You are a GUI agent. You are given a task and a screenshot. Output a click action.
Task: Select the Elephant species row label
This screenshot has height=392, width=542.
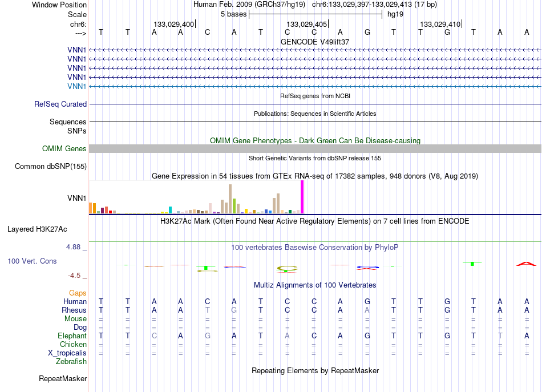coord(72,336)
